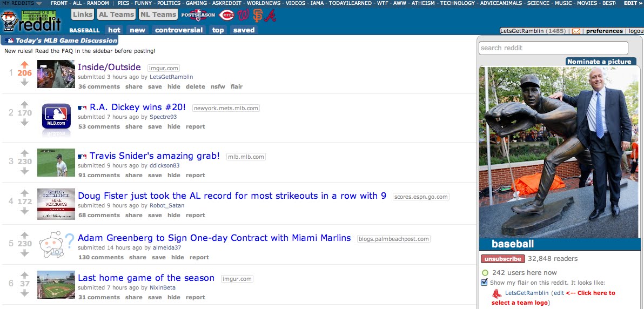Open preferences link
This screenshot has width=644, height=309.
(x=604, y=31)
